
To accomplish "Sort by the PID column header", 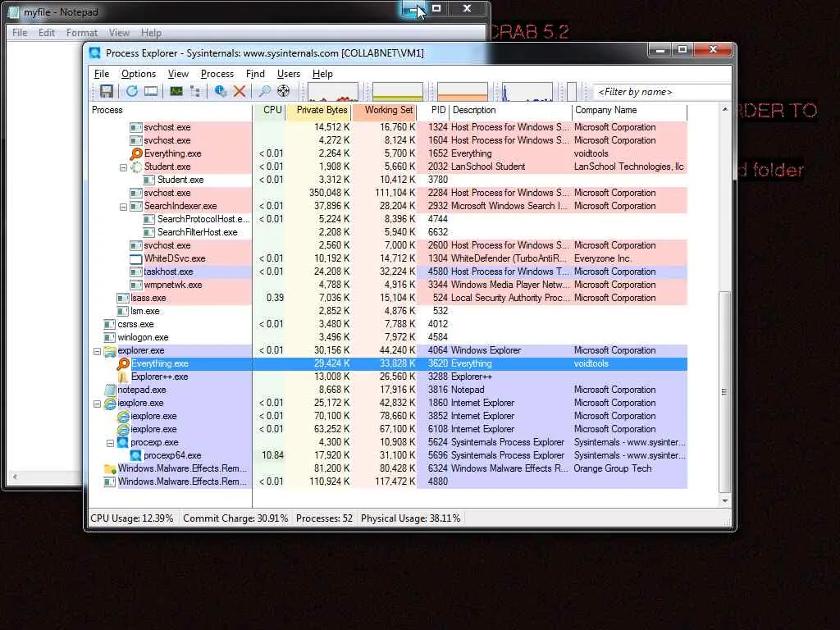I will pyautogui.click(x=433, y=110).
